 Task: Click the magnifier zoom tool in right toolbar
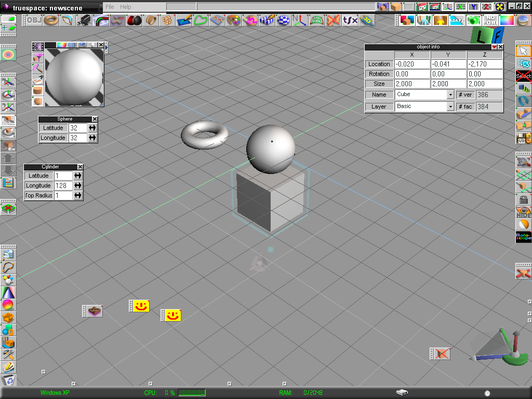point(523,162)
